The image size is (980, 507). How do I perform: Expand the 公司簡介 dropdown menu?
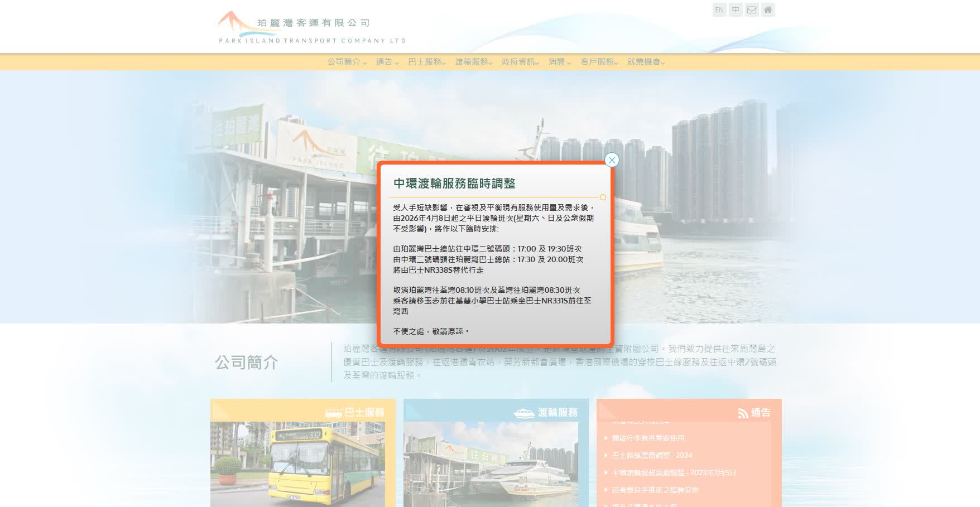(347, 62)
